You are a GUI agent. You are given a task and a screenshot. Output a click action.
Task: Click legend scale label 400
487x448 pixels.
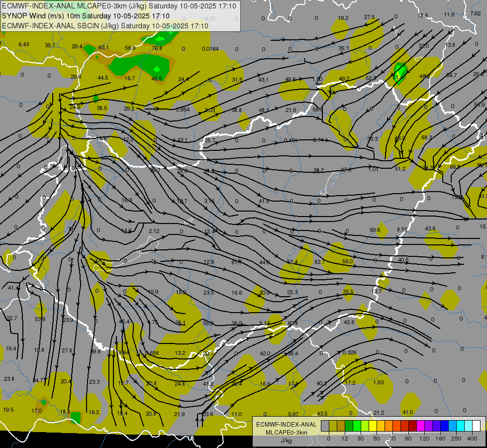point(472,439)
